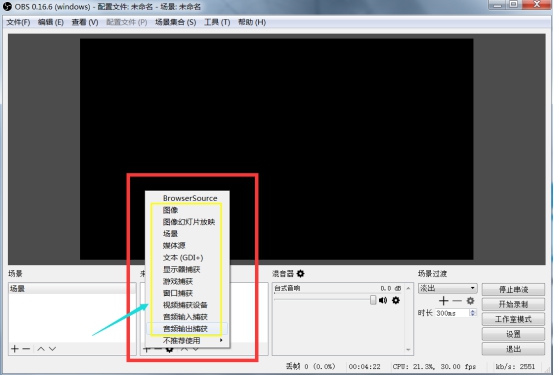Viewport: 554px width, 375px height.
Task: Open the 淡出 transition dropdown
Action: pos(448,288)
